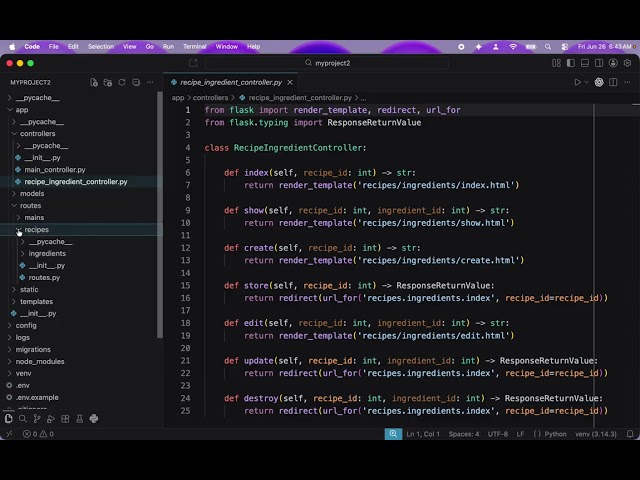Open the Selection menu
Viewport: 640px width, 480px height.
tap(101, 47)
